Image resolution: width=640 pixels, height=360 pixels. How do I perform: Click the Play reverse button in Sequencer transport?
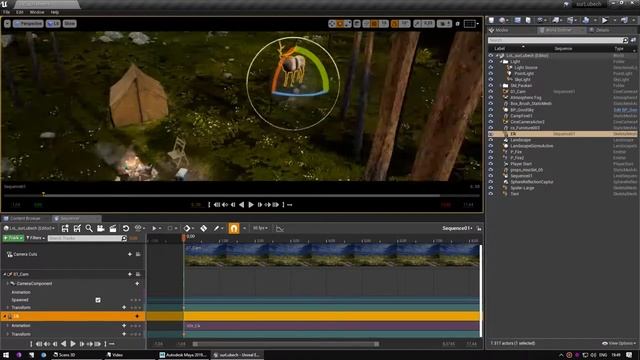(x=64, y=344)
